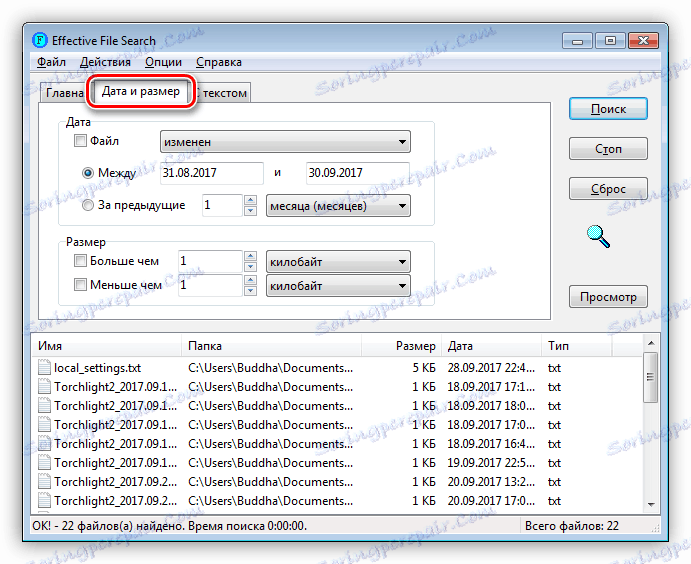Sort results by the Тип column header

pos(576,346)
